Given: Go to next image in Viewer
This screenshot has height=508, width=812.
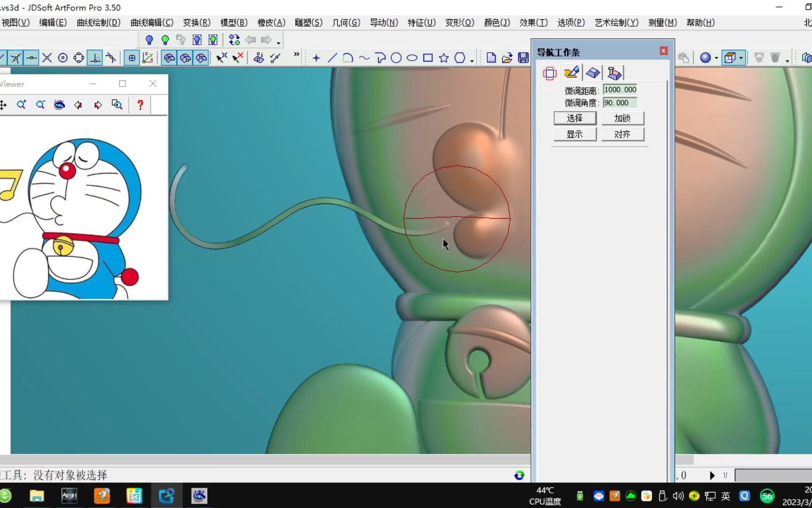Looking at the screenshot, I should [98, 104].
